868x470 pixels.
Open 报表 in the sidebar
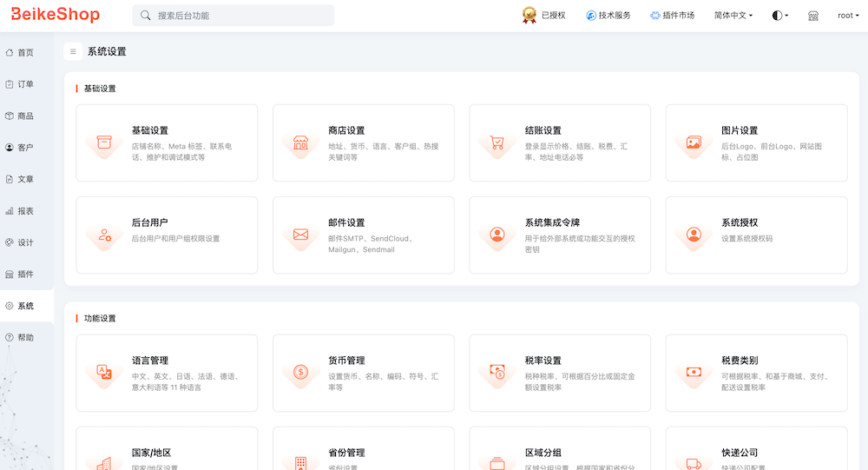tap(27, 210)
